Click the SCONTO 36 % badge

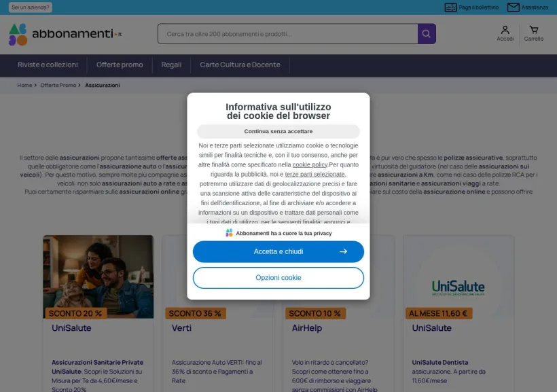[x=195, y=313]
